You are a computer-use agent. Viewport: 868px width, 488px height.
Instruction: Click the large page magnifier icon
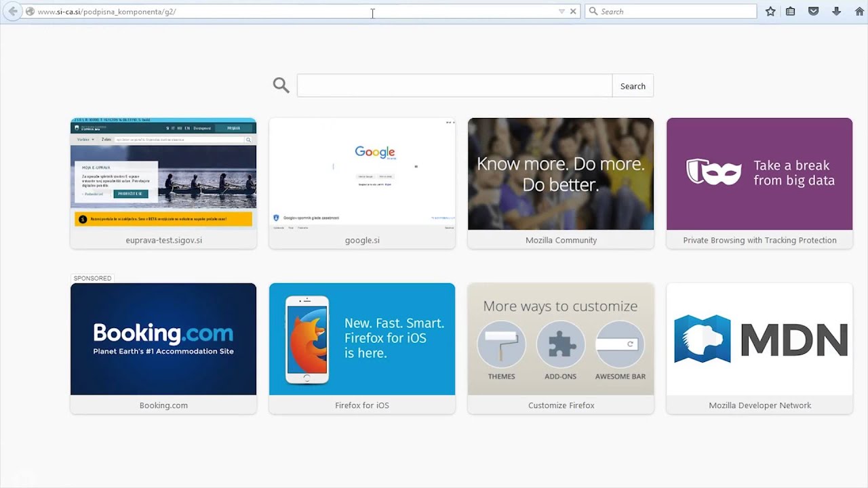[x=281, y=85]
